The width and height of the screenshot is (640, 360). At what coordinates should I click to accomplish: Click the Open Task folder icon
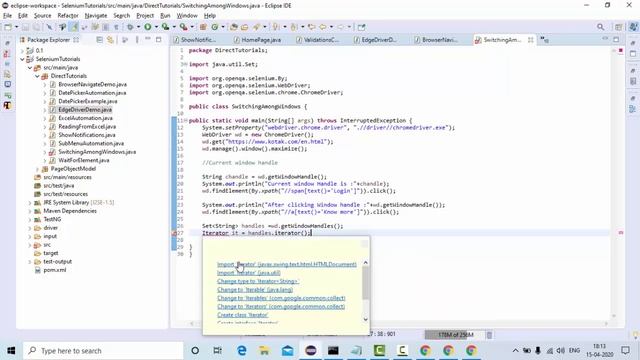click(244, 27)
